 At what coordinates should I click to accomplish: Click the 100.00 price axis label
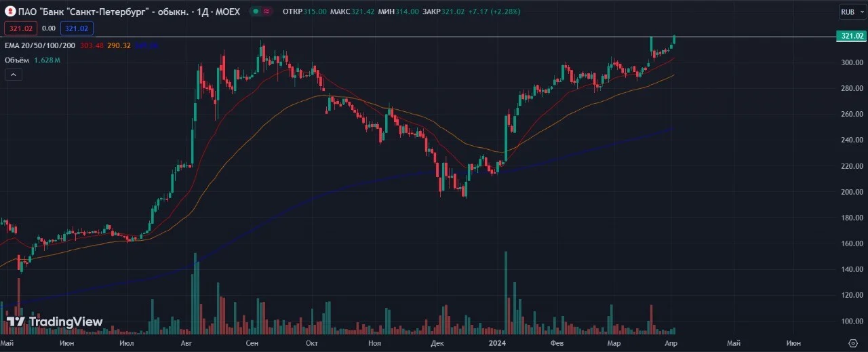tap(852, 321)
